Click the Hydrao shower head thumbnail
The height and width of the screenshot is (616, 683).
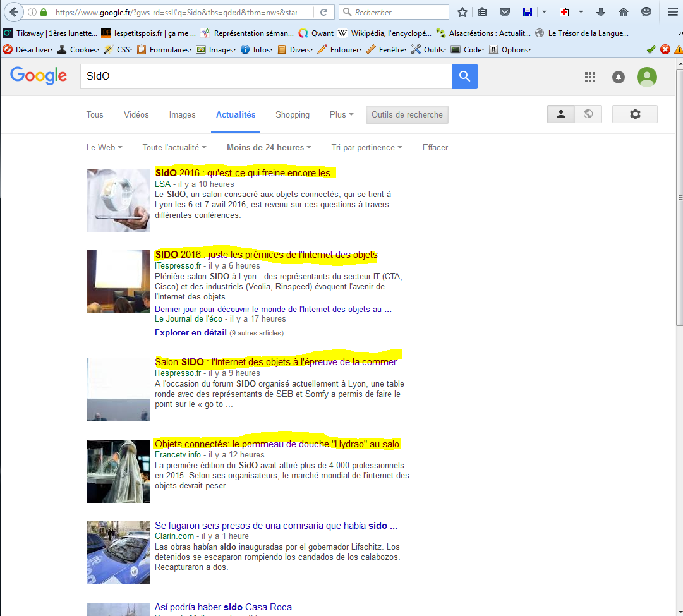coord(118,471)
